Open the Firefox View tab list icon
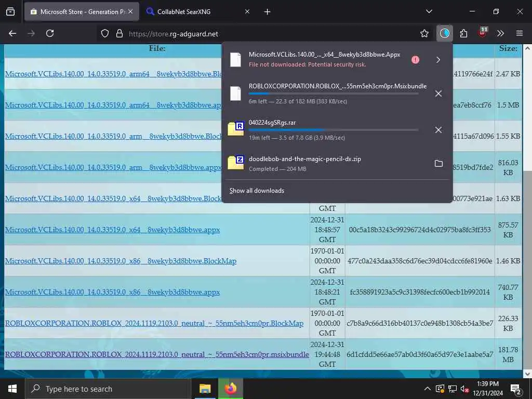532x399 pixels. pos(10,11)
